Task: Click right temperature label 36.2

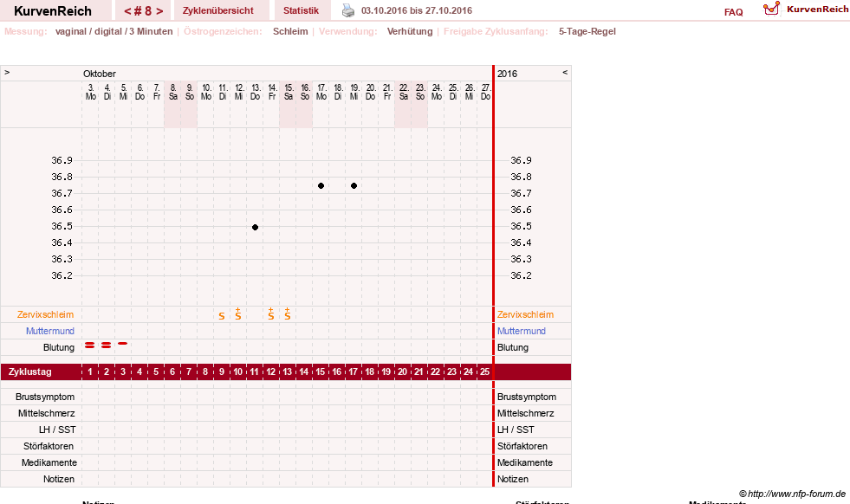Action: point(521,275)
